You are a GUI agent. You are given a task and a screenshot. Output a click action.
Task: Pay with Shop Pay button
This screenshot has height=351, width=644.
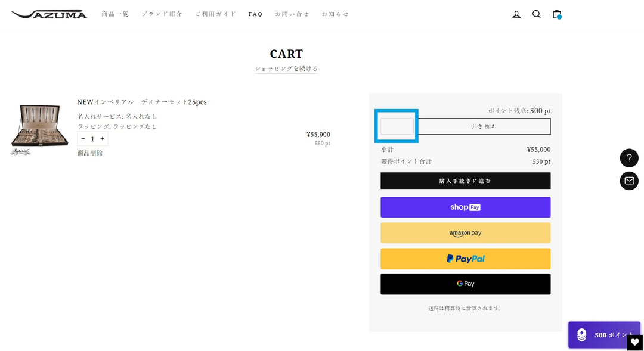(465, 207)
